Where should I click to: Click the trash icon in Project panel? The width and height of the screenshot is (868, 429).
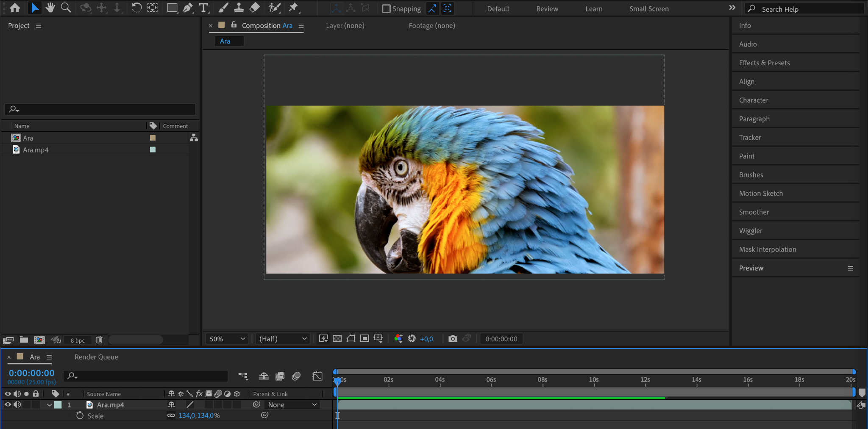coord(99,340)
